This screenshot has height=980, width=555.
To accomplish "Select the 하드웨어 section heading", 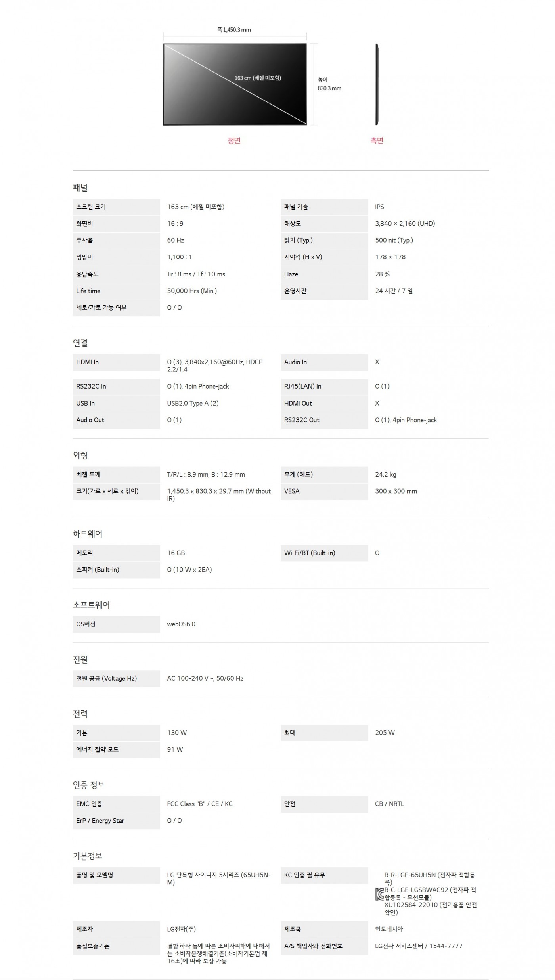I will pyautogui.click(x=88, y=534).
